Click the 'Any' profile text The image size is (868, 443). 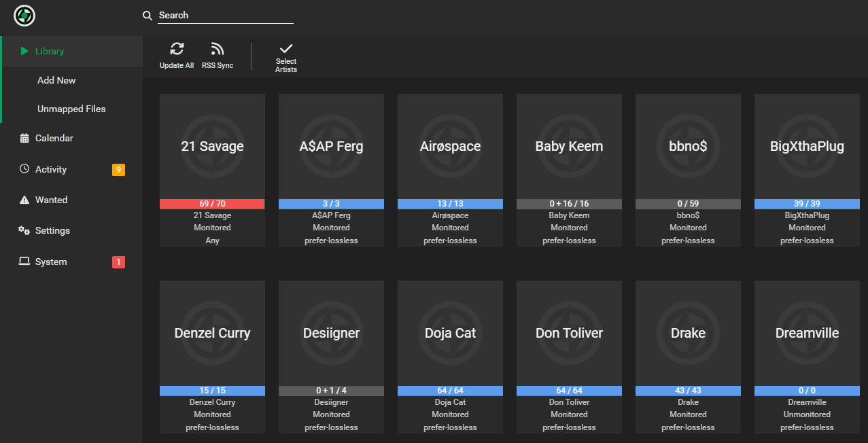point(212,241)
